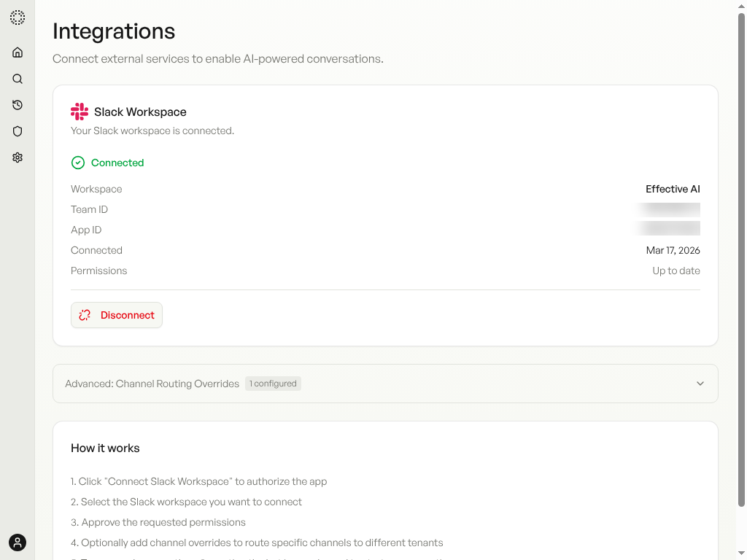Click step 2 Select the Slack workspace
747x560 pixels.
(186, 502)
